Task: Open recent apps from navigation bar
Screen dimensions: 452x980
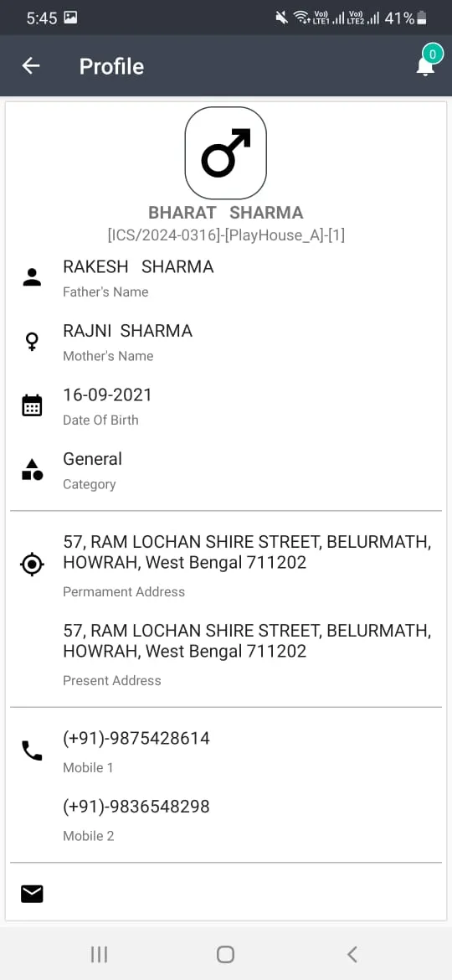Action: [100, 954]
